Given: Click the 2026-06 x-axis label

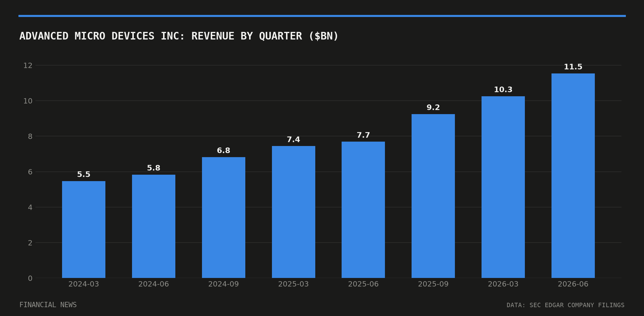Looking at the screenshot, I should click(573, 284).
